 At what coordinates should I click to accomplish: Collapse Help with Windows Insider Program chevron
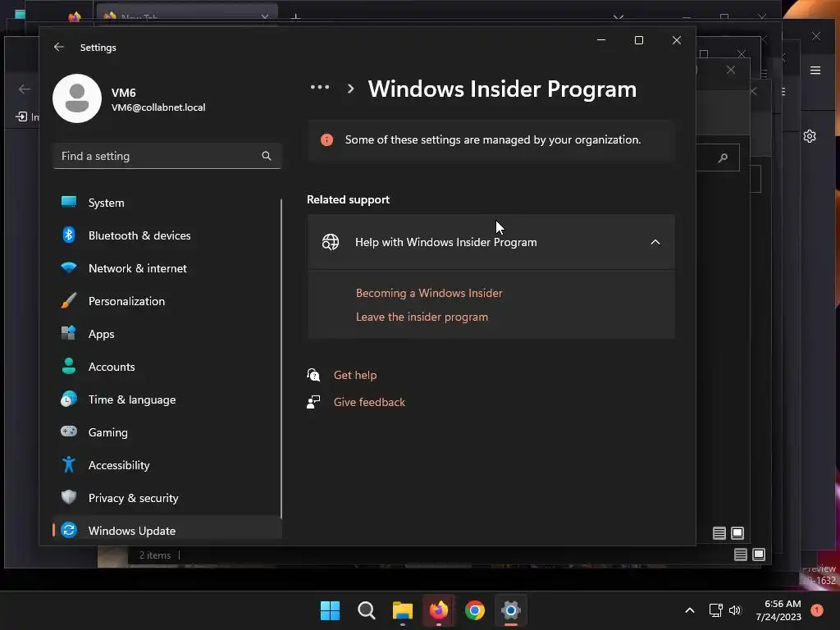(655, 242)
